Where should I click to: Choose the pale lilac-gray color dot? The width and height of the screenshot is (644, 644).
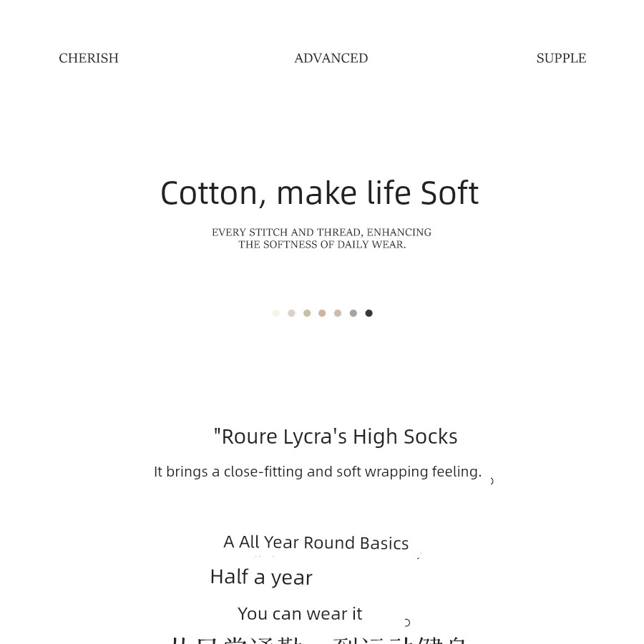(x=291, y=313)
